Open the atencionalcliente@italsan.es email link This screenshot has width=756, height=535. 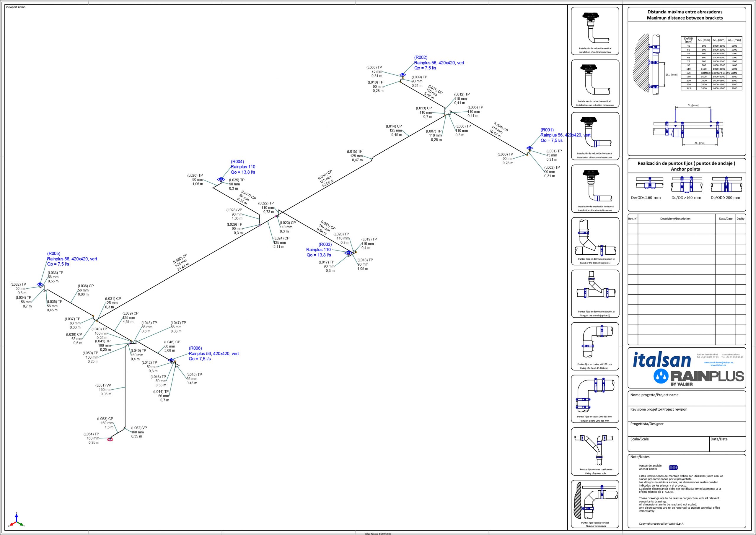click(718, 362)
